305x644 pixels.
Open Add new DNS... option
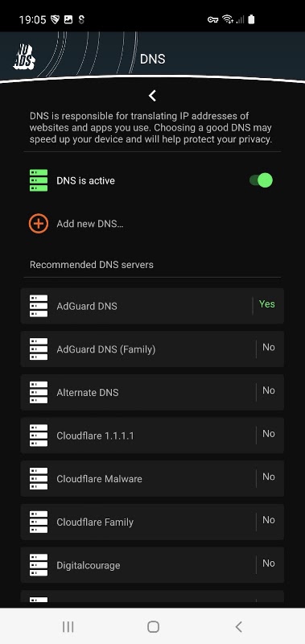click(x=90, y=224)
